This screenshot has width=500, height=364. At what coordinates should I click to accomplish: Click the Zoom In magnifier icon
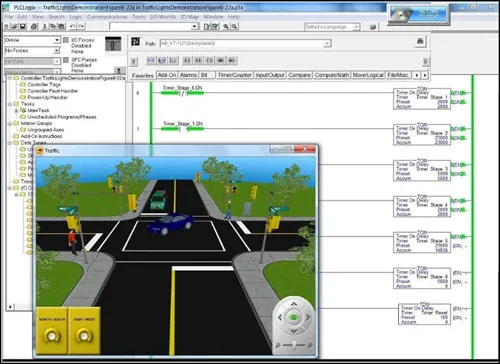[x=226, y=26]
